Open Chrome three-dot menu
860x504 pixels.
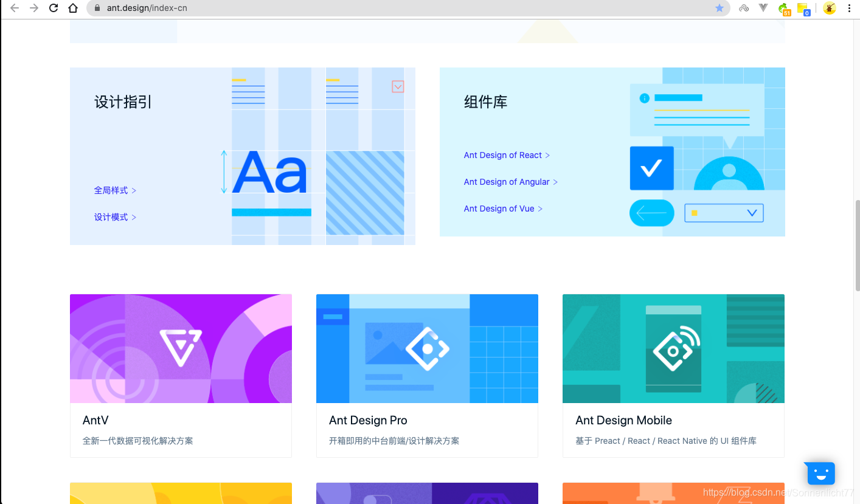[x=849, y=8]
